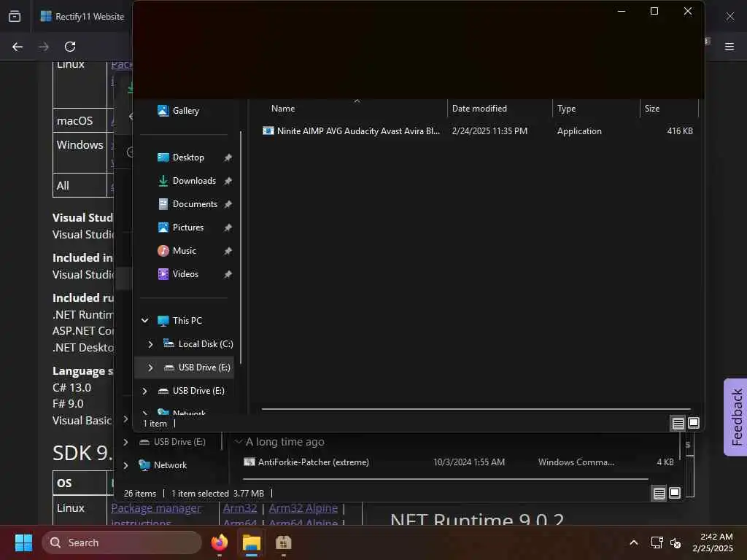This screenshot has width=747, height=560.
Task: Click the front navigation pane scrollbar
Action: click(241, 248)
